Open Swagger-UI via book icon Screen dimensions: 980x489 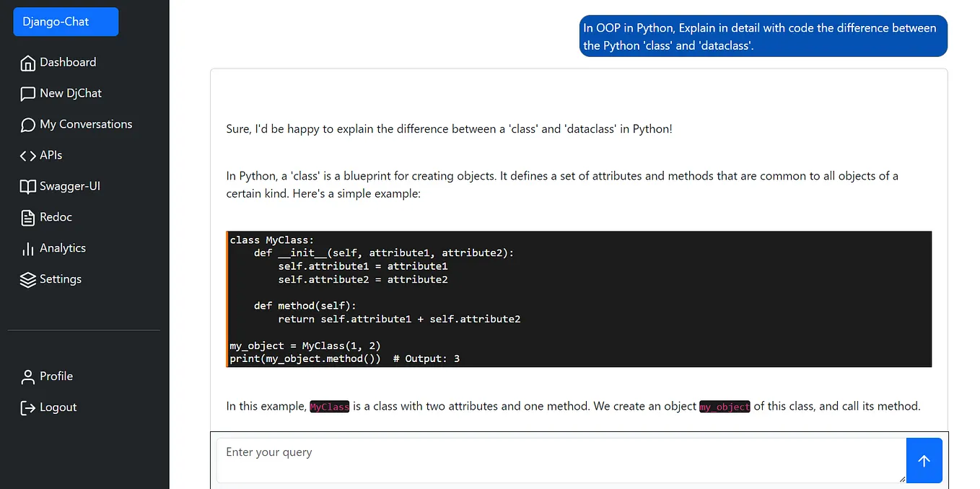27,186
